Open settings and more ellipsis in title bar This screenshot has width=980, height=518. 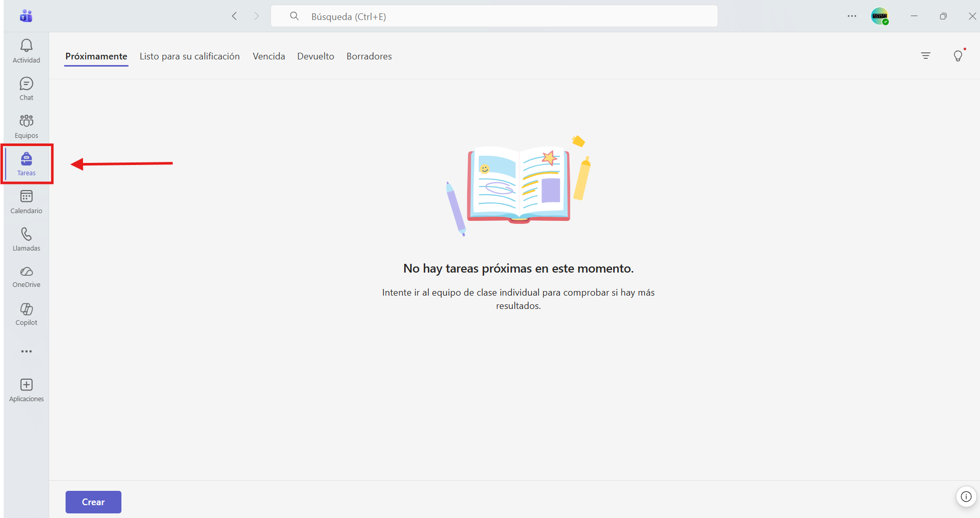tap(852, 16)
